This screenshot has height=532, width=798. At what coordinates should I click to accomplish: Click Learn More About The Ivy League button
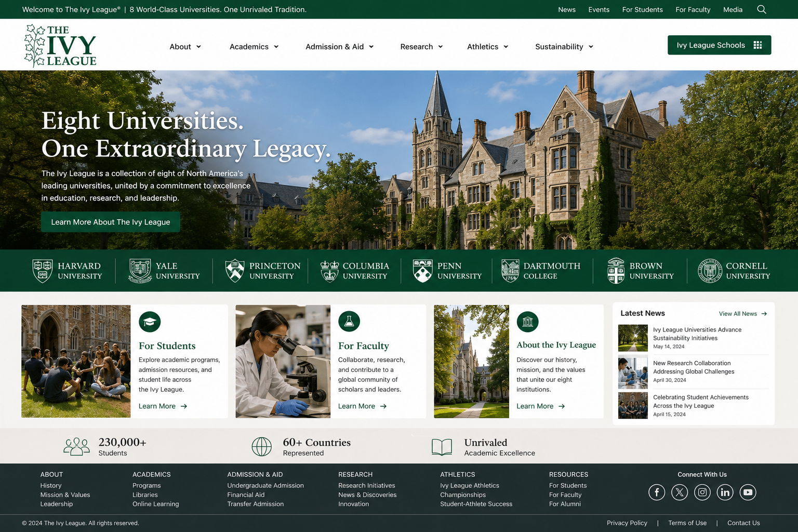coord(111,222)
